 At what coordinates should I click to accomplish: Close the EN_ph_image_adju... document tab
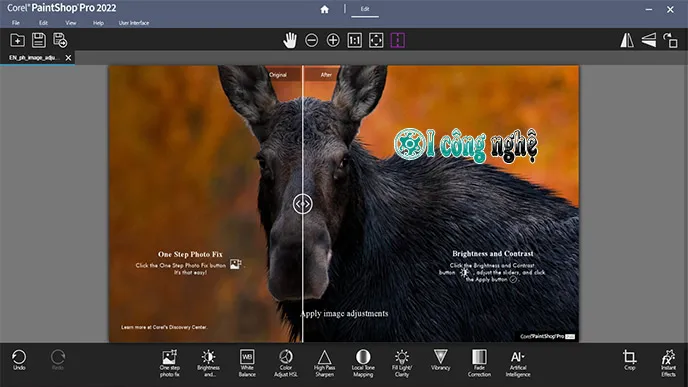[x=68, y=57]
